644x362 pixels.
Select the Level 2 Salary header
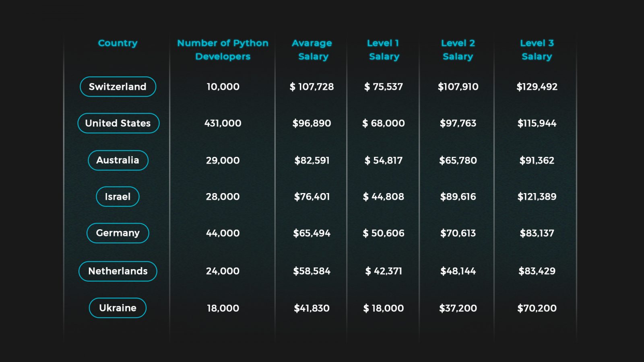point(458,49)
